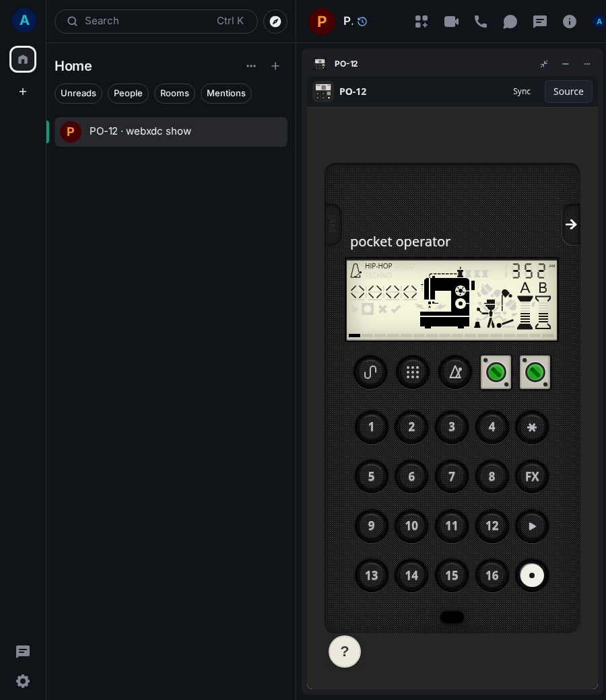
Task: Toggle the People filter
Action: (x=128, y=94)
